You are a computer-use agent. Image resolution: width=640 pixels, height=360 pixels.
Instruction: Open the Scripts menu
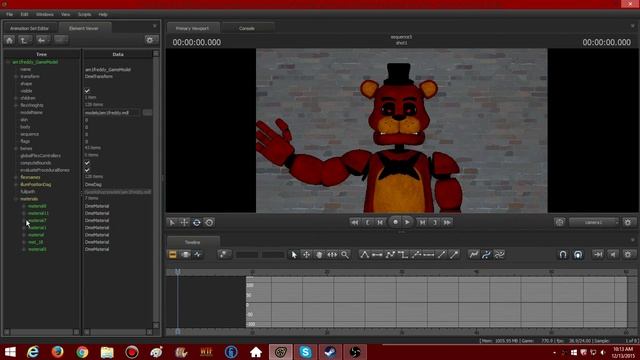(84, 14)
